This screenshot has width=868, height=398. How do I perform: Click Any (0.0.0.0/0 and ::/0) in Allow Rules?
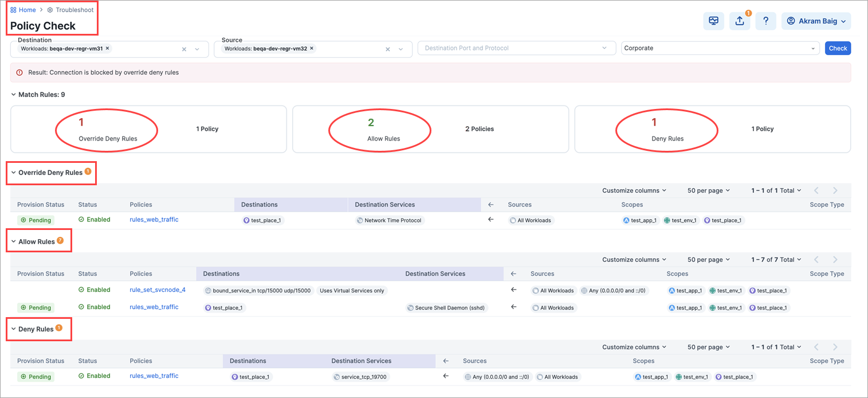point(615,291)
